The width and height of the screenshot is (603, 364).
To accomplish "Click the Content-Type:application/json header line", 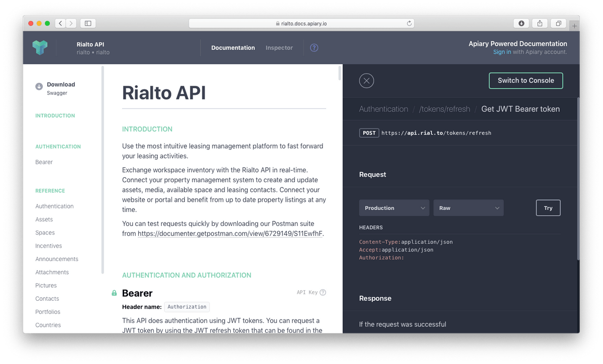I will pyautogui.click(x=406, y=242).
